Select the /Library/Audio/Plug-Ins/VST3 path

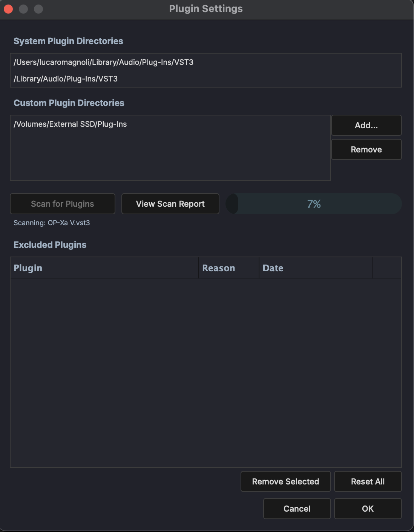click(65, 79)
